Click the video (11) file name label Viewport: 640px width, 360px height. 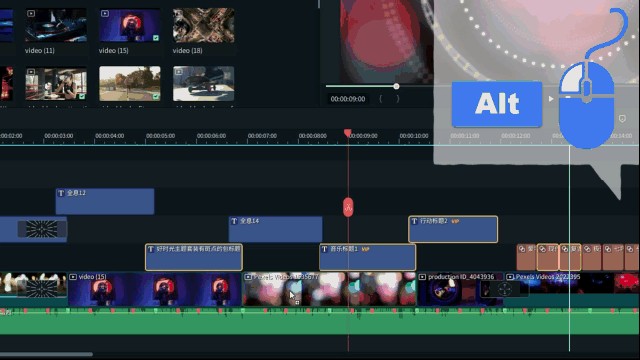pos(40,51)
